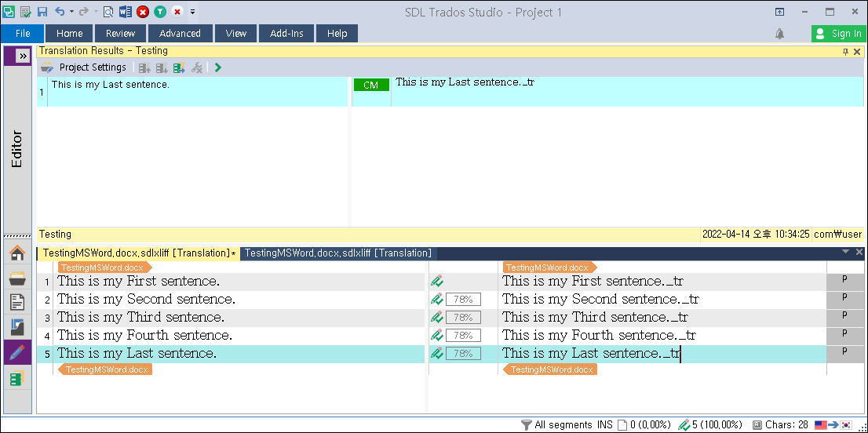Click the print preview magnifier icon

pos(108,11)
